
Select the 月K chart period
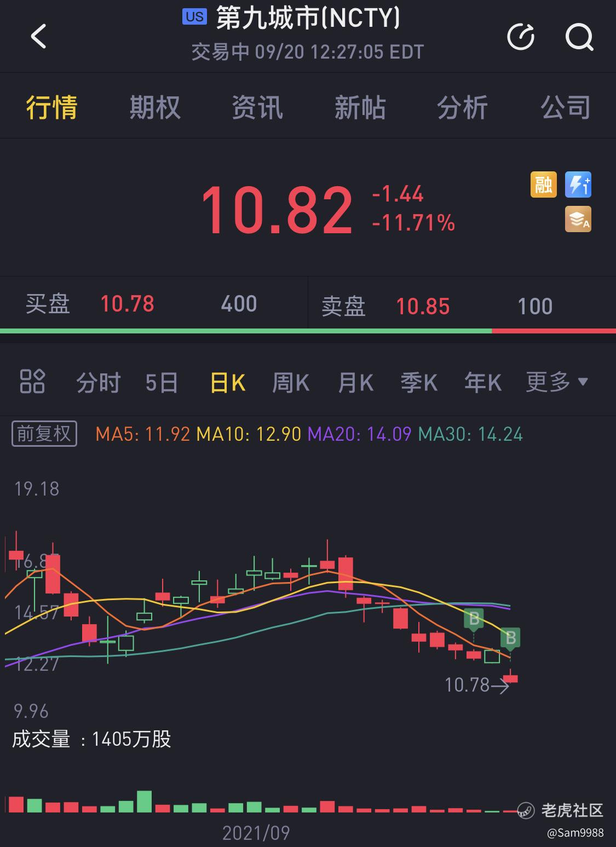[x=355, y=382]
